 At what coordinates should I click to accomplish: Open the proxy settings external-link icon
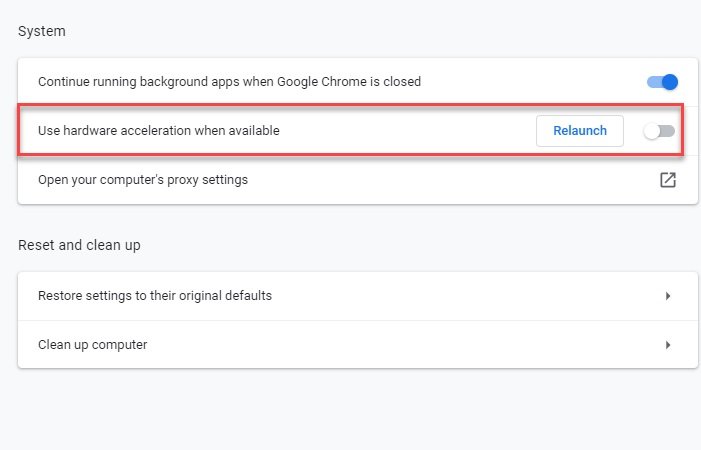(668, 180)
